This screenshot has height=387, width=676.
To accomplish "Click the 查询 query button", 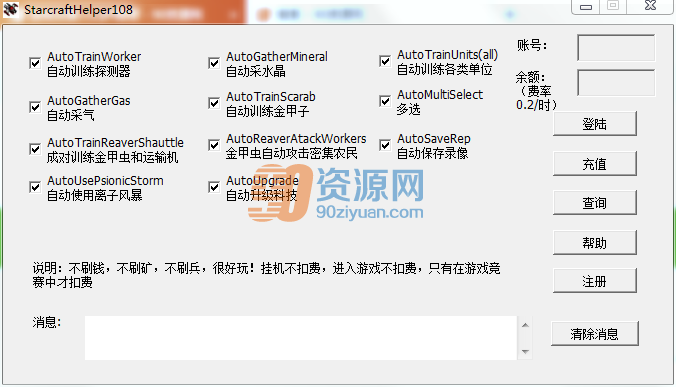I will (595, 203).
